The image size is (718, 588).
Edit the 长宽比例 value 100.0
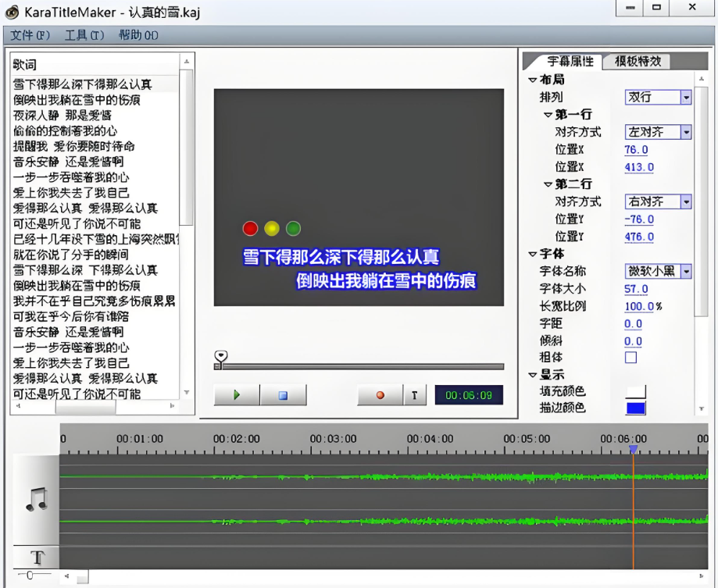tap(639, 306)
